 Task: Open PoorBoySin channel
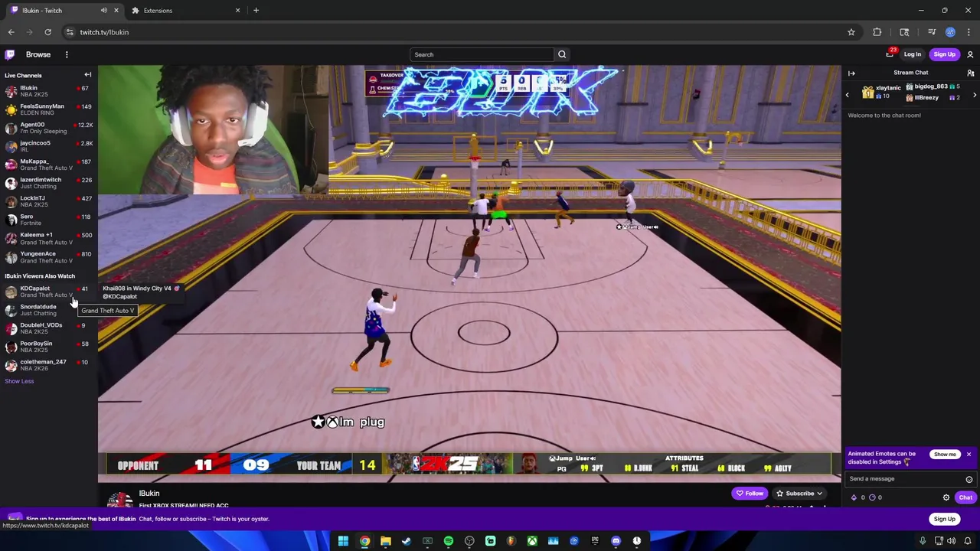(48, 347)
